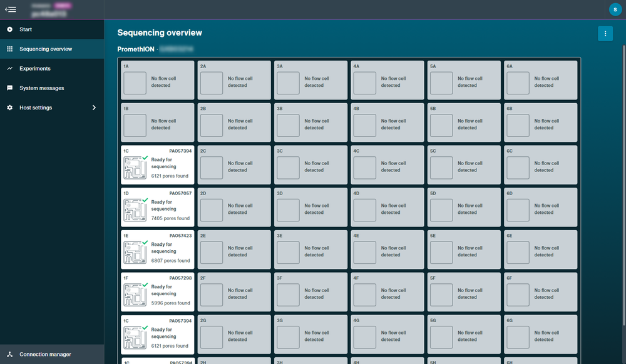Select flow cell position 1B

click(158, 123)
